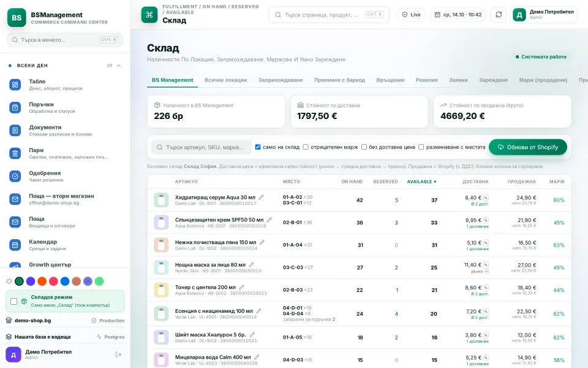Edit the Слънцезащитен крем SPF50 name
Image resolution: width=588 pixels, height=368 pixels.
pyautogui.click(x=269, y=220)
